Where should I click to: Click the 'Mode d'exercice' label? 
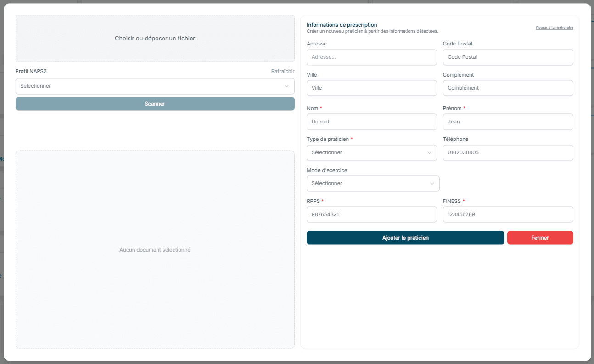coord(327,170)
